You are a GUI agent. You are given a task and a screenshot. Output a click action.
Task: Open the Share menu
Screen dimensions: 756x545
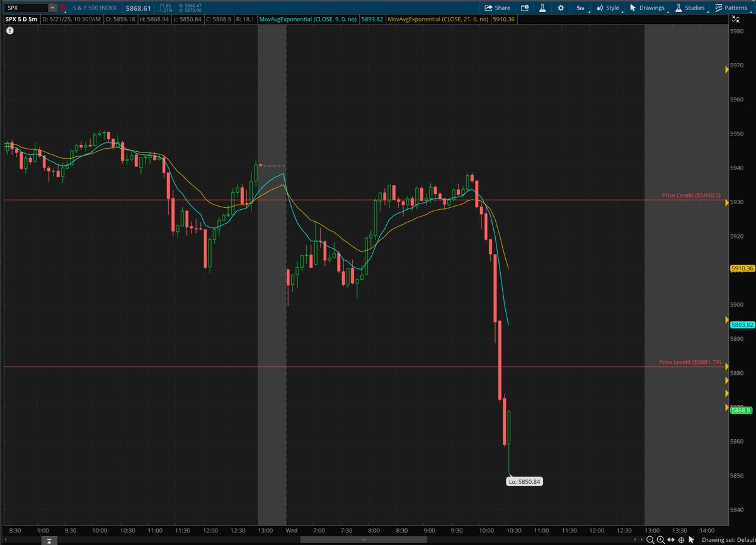(497, 8)
